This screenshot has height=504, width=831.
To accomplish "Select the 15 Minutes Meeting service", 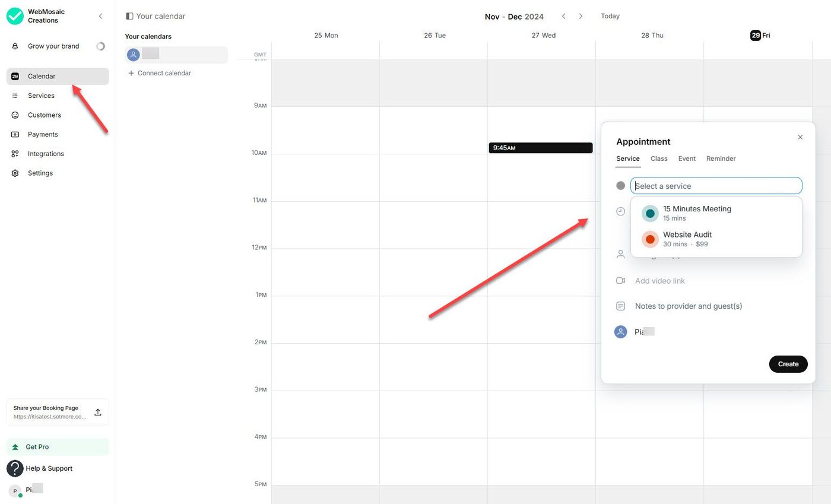I will point(697,213).
